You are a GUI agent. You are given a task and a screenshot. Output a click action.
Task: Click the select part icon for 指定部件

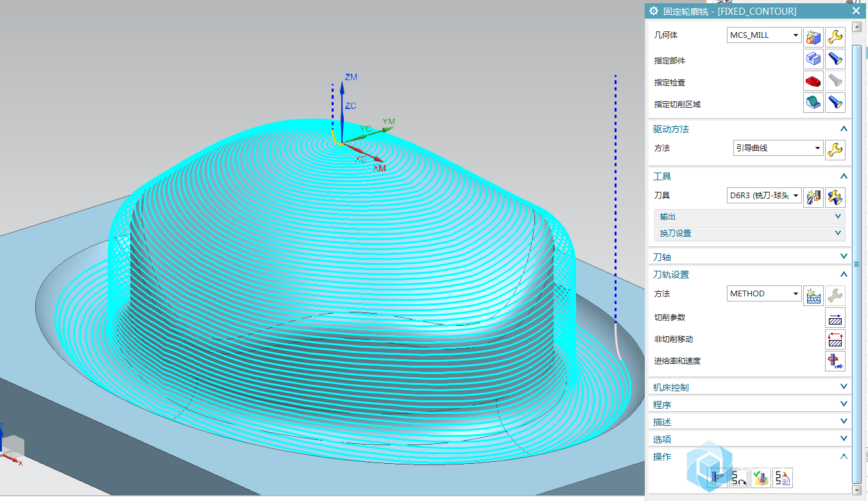point(813,59)
